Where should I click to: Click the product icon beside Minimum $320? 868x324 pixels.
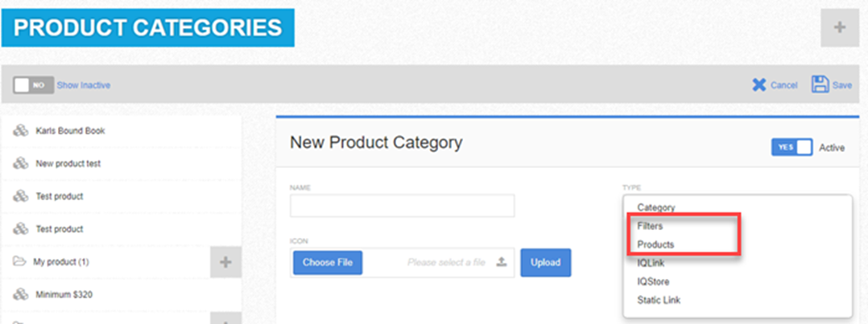20,295
